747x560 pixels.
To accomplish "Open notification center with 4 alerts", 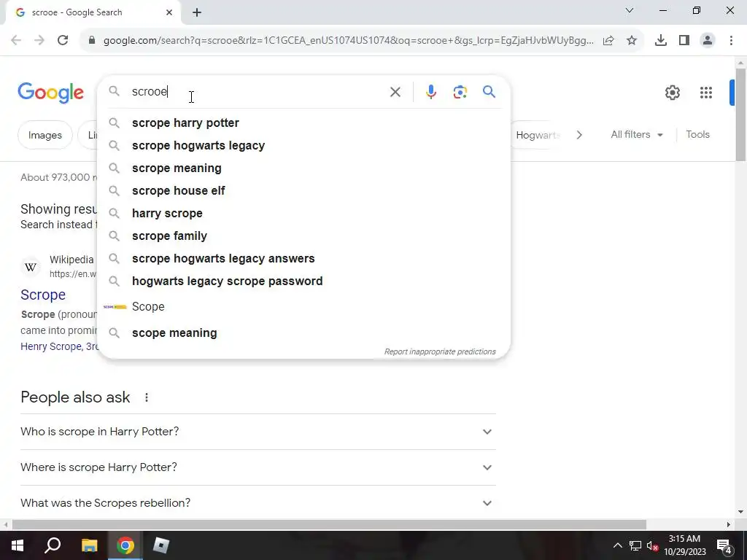I will (724, 545).
